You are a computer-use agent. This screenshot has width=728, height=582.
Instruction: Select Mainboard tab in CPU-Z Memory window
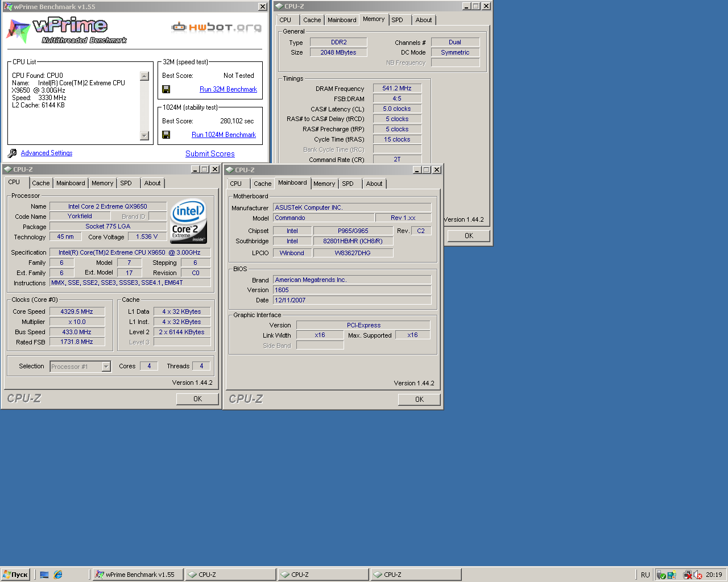tap(342, 20)
